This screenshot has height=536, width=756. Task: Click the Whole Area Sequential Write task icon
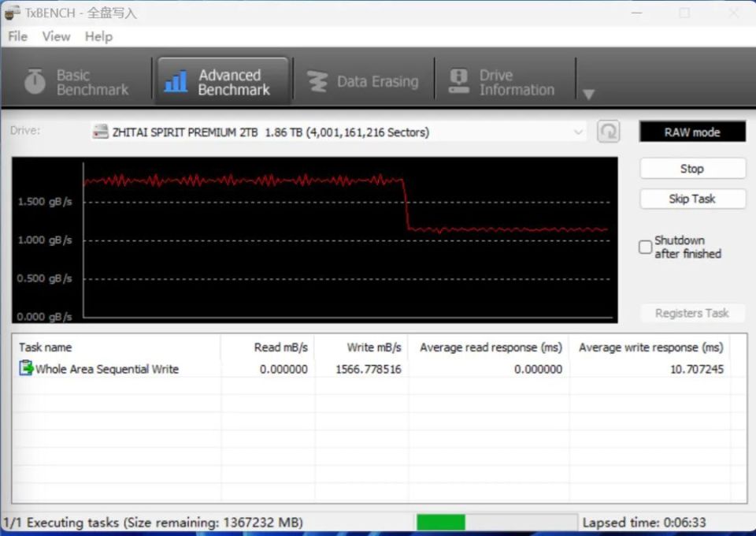coord(26,368)
